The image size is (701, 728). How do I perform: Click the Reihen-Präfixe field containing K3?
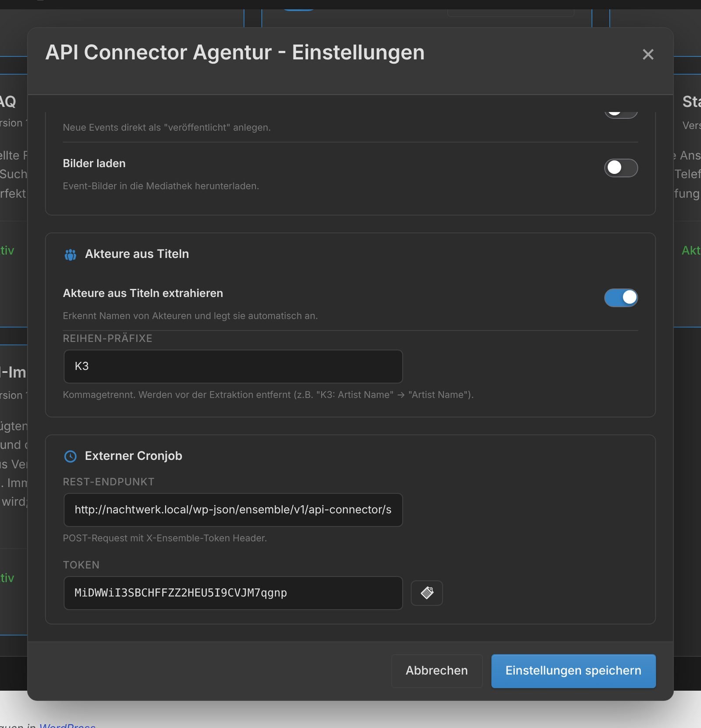tap(233, 366)
